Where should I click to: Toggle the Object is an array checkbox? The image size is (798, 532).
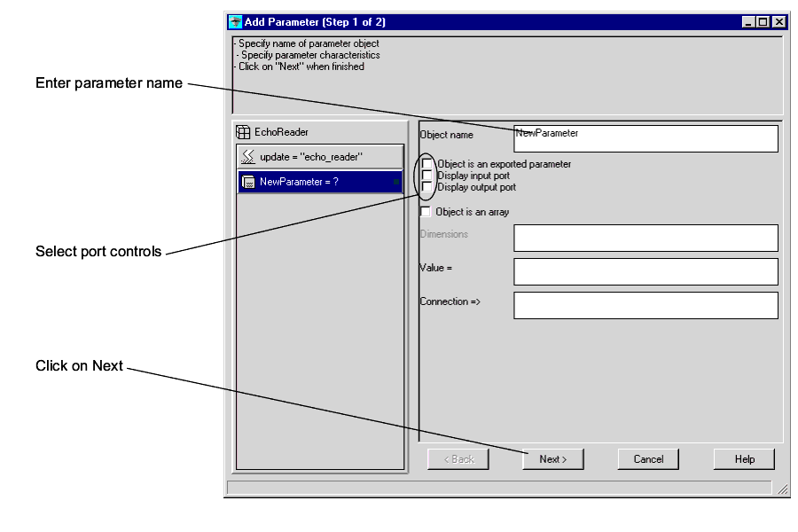[x=426, y=212]
